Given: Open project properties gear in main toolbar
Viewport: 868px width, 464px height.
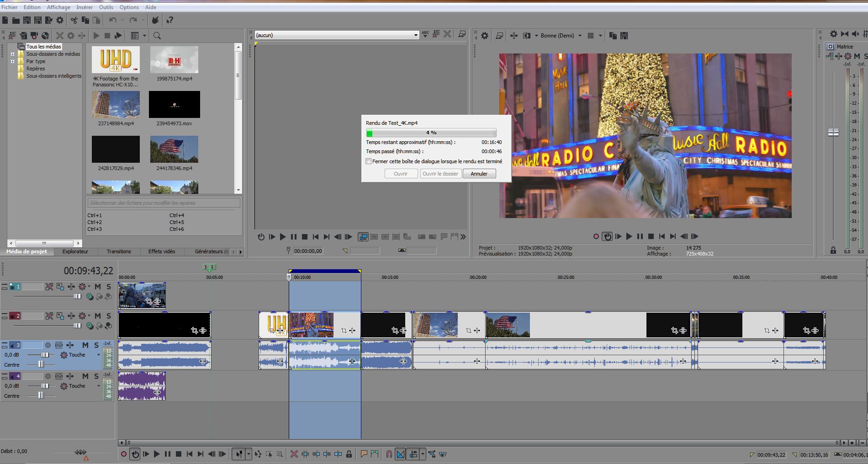Looking at the screenshot, I should (60, 20).
